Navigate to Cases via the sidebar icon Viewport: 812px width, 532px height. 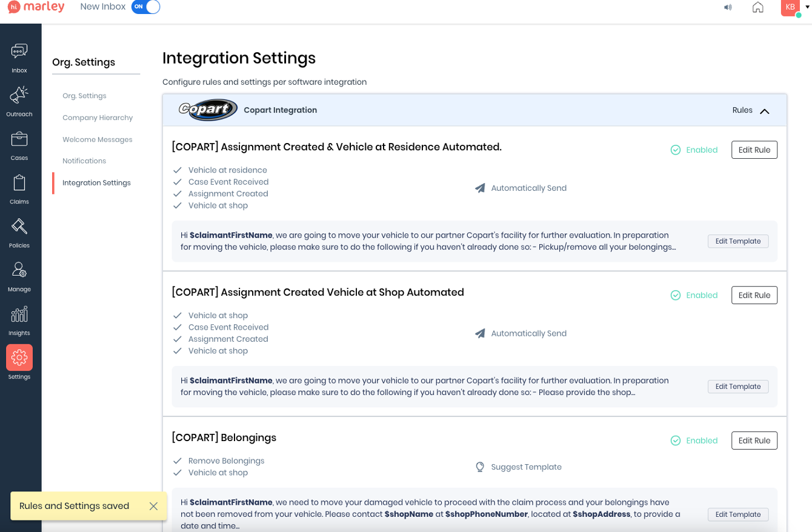click(19, 144)
